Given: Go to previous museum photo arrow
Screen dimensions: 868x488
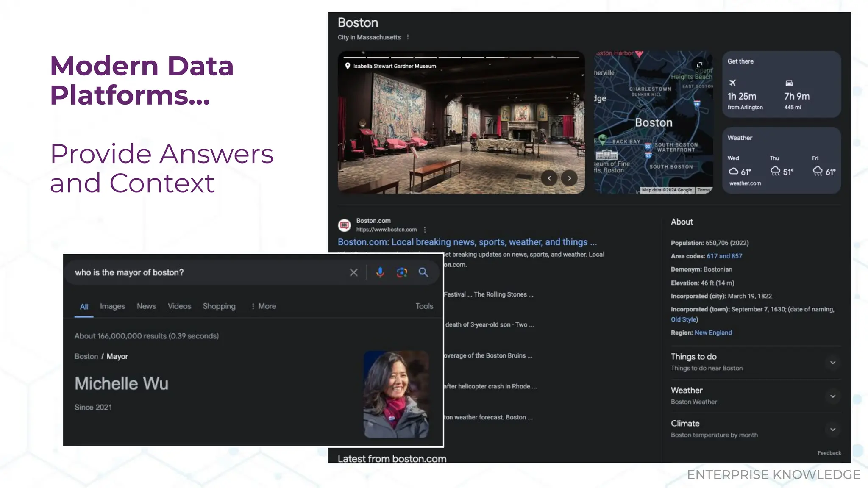Looking at the screenshot, I should (549, 178).
